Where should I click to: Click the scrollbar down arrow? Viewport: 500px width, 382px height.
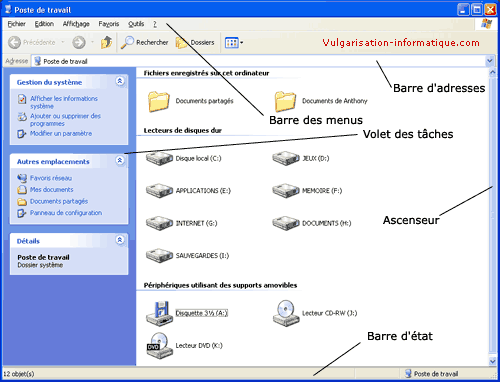493,361
